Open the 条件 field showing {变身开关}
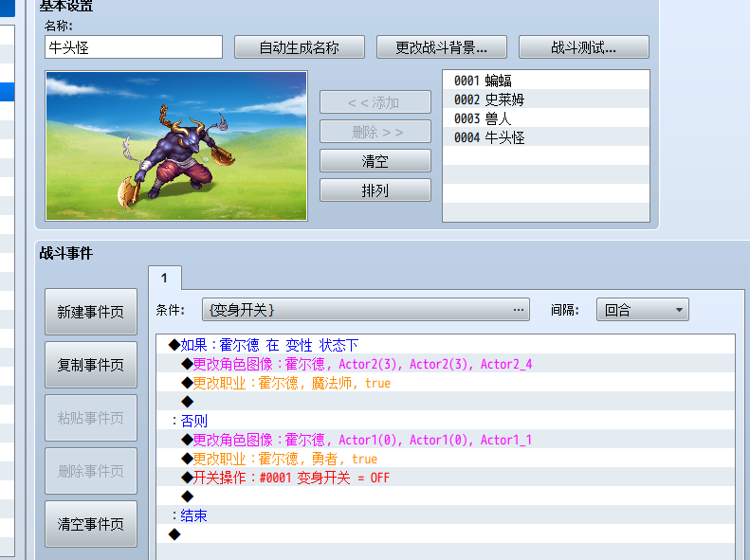Screen dimensions: 750x560 coord(366,310)
